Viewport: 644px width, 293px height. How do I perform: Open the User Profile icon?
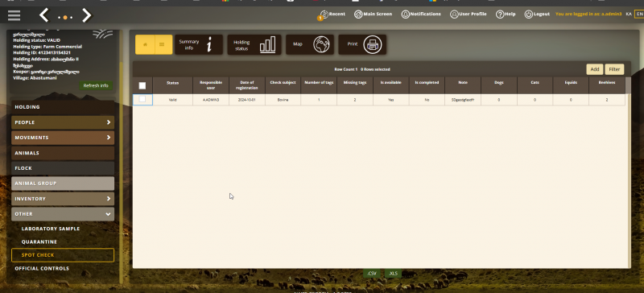pyautogui.click(x=454, y=14)
